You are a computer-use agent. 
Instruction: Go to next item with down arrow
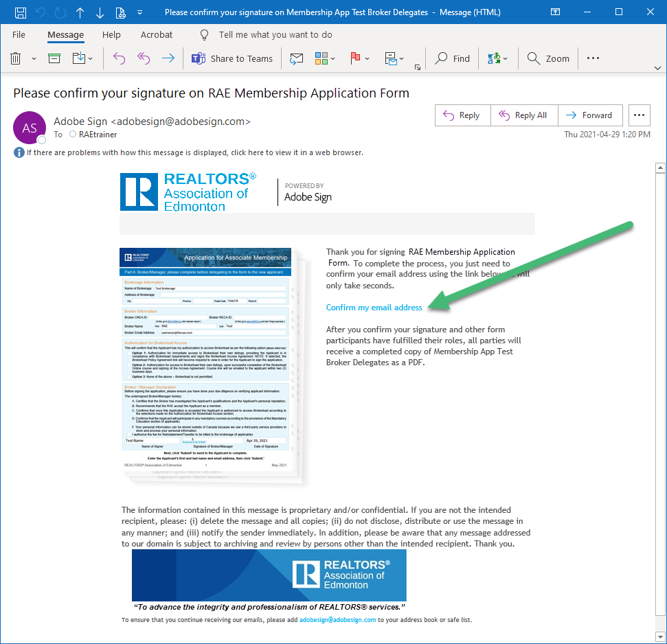[x=100, y=13]
